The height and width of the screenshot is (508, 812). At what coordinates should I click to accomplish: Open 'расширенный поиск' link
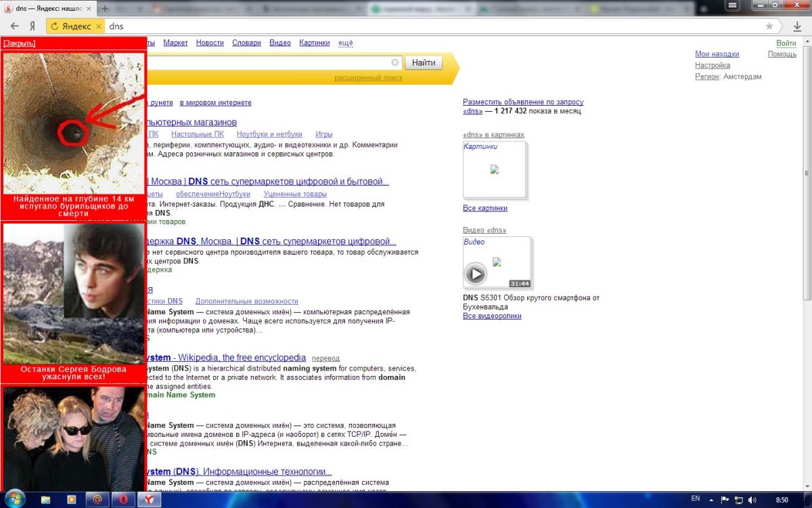coord(368,78)
